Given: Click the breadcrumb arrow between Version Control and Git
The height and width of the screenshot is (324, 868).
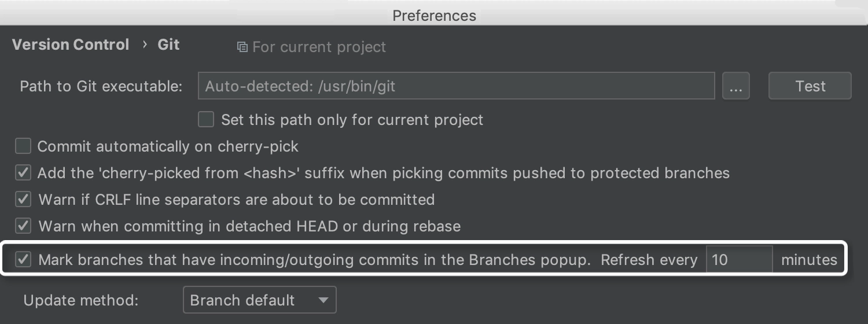Looking at the screenshot, I should click(x=145, y=45).
